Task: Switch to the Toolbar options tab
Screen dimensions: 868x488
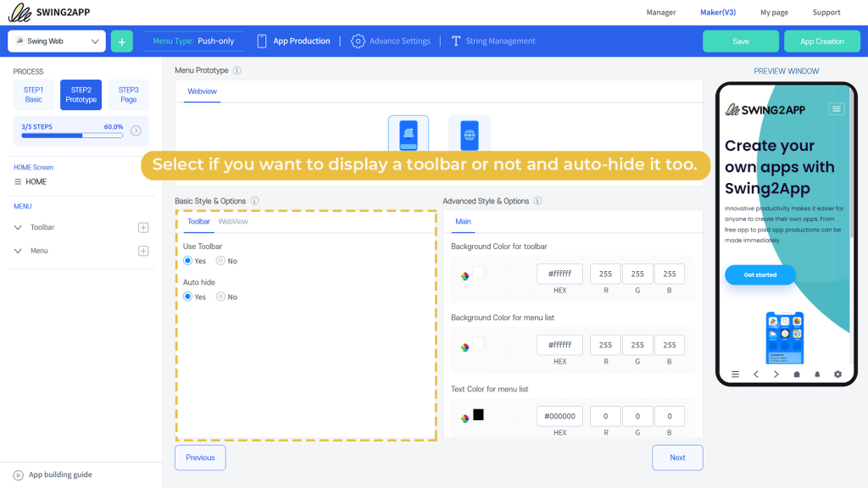Action: [x=198, y=221]
